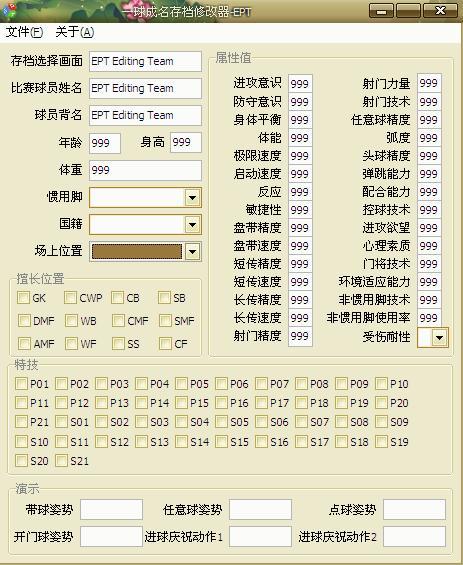463x565 pixels.
Task: Click the brown 场上位置 selection box
Action: click(x=137, y=252)
